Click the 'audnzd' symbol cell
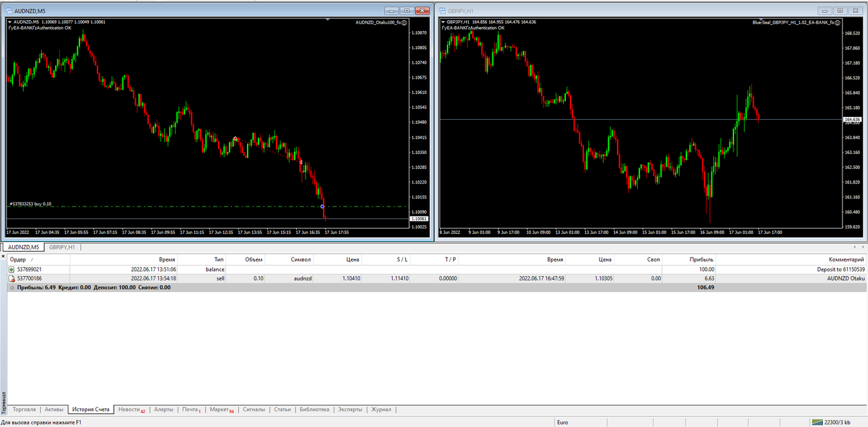Image resolution: width=868 pixels, height=427 pixels. tap(302, 278)
